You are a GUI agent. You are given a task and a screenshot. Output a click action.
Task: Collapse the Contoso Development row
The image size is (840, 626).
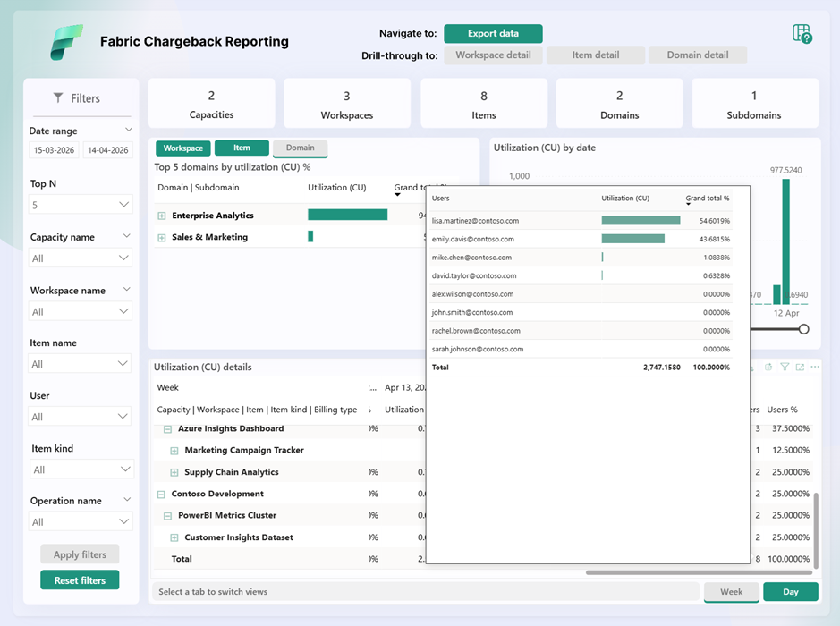161,495
